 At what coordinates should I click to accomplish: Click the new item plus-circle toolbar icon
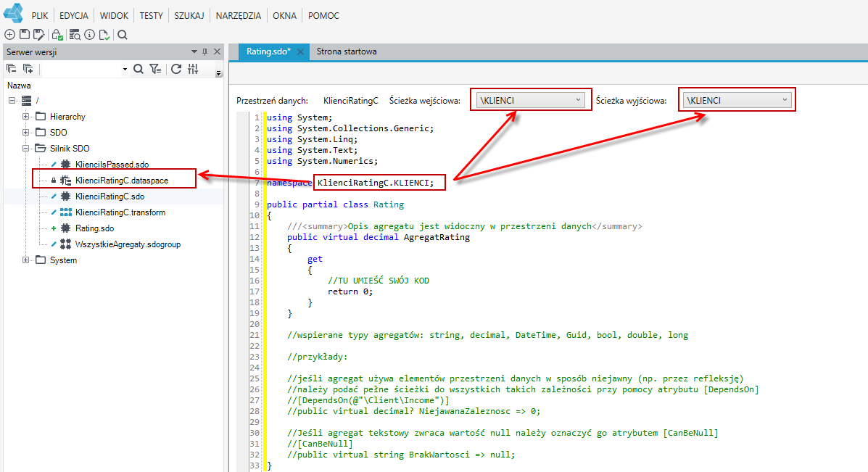10,35
